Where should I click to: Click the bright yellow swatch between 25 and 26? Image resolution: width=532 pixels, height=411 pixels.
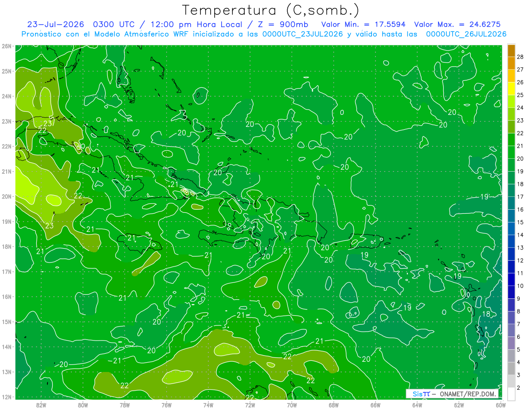[511, 89]
